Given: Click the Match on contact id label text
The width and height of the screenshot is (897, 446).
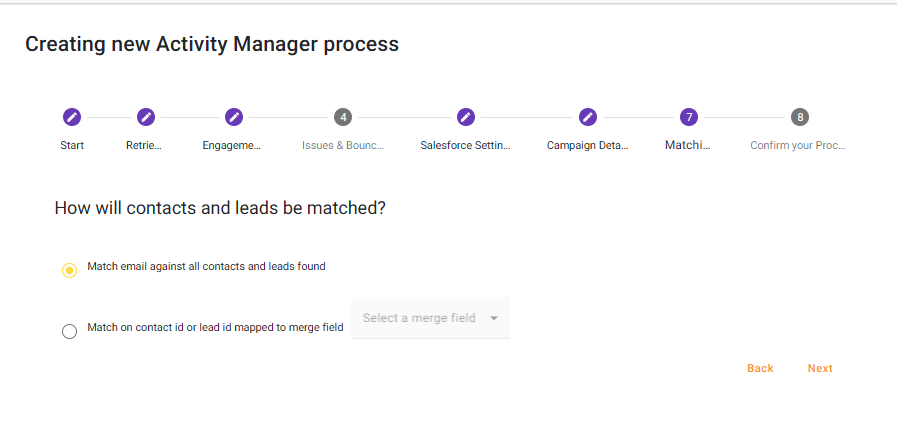Looking at the screenshot, I should click(x=215, y=327).
